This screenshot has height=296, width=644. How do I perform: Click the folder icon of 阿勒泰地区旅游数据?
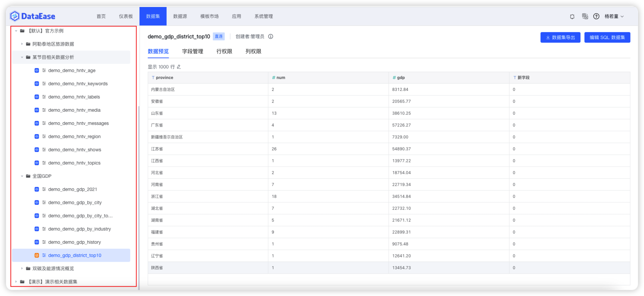[28, 44]
